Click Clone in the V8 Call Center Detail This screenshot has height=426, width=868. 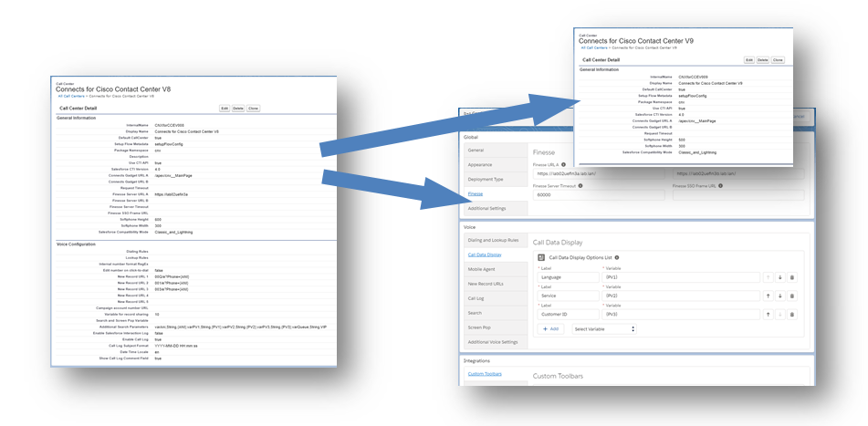253,109
